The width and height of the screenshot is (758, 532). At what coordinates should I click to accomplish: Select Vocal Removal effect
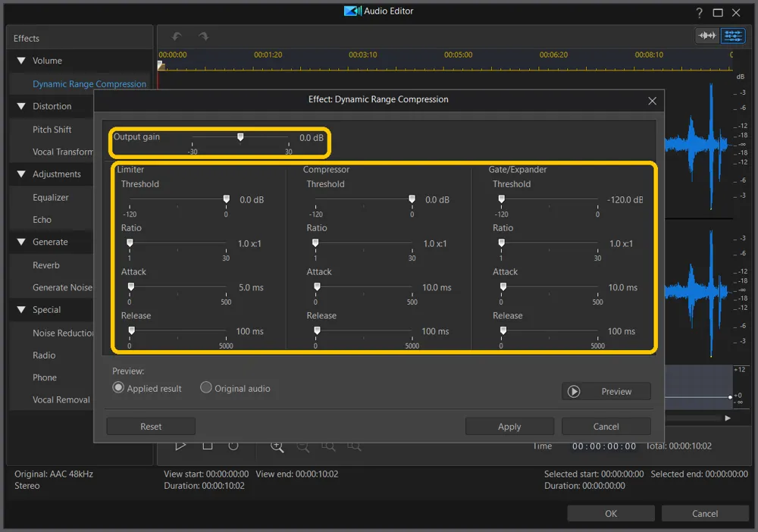click(x=61, y=399)
